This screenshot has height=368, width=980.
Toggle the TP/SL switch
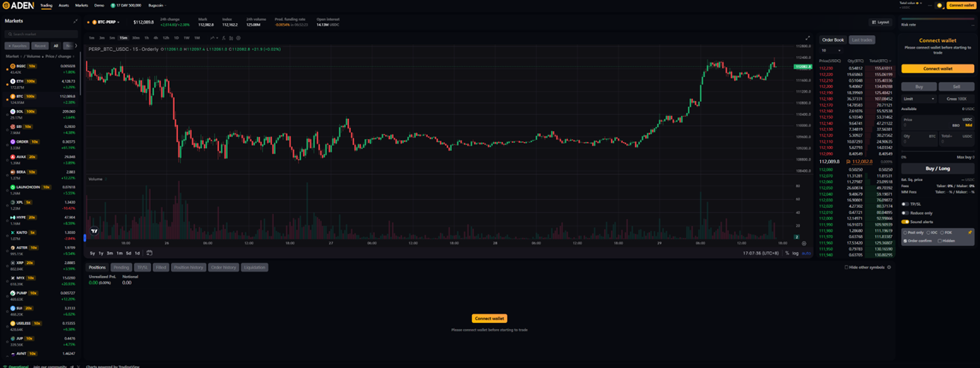[905, 204]
